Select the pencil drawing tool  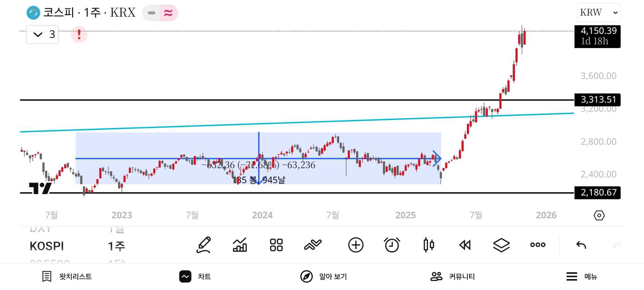pos(203,245)
